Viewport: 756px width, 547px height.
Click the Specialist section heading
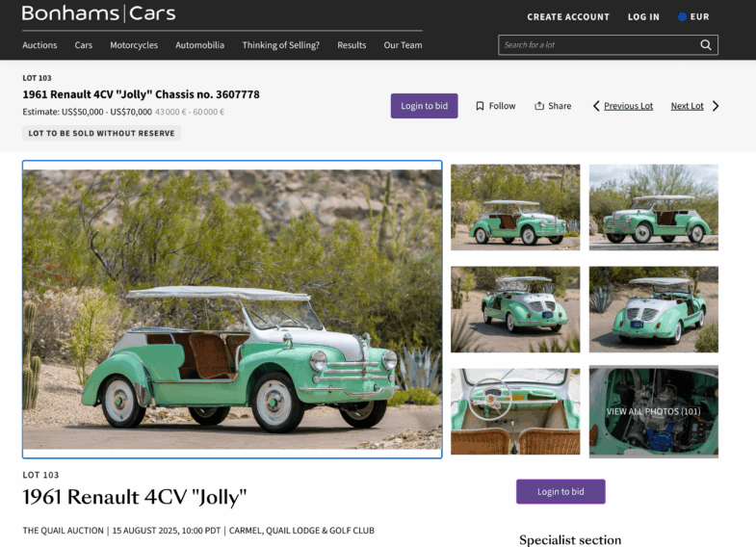(x=570, y=539)
